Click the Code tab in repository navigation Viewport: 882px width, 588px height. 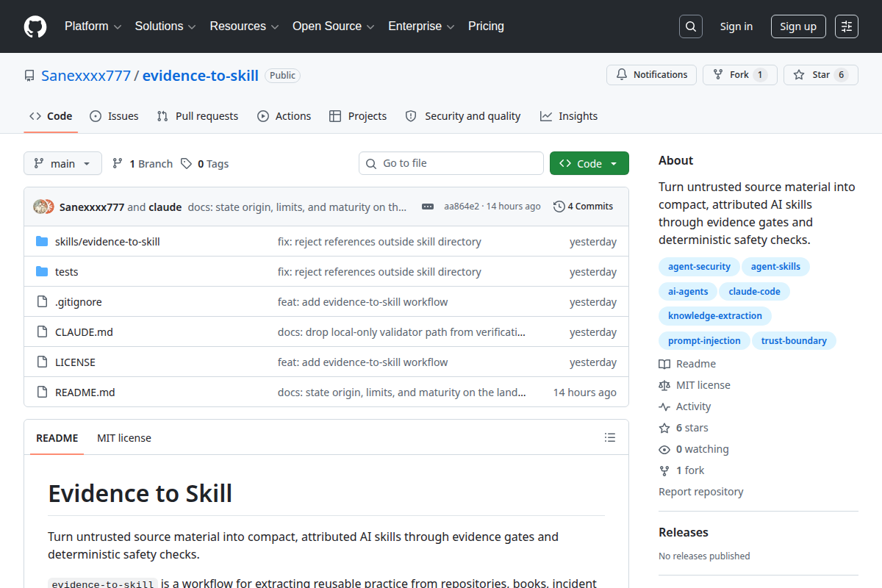tap(51, 116)
